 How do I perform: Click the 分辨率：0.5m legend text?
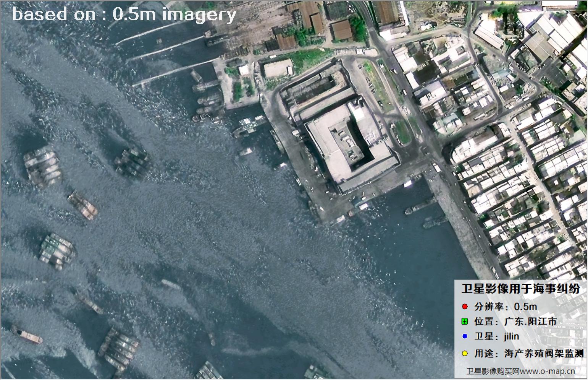(x=506, y=307)
